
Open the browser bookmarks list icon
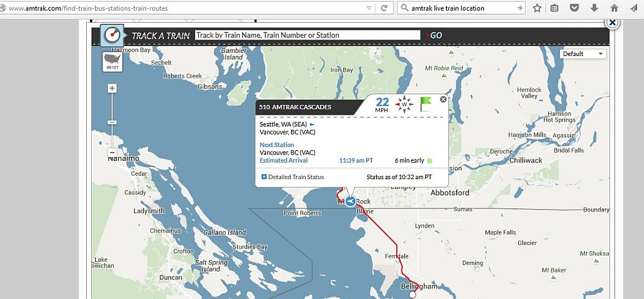[x=555, y=8]
